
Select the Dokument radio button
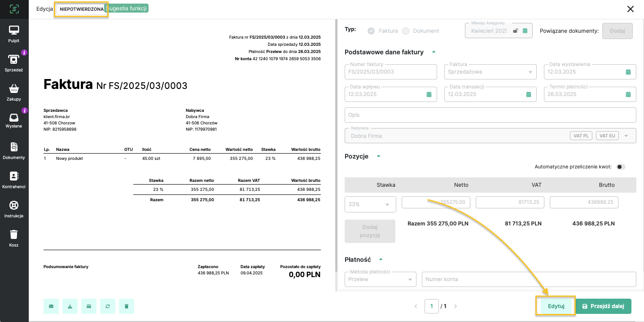point(406,31)
